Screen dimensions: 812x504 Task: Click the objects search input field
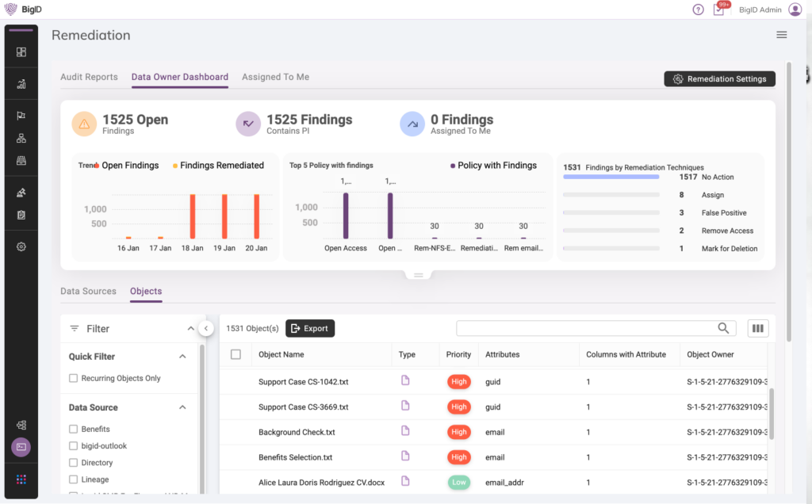point(585,328)
